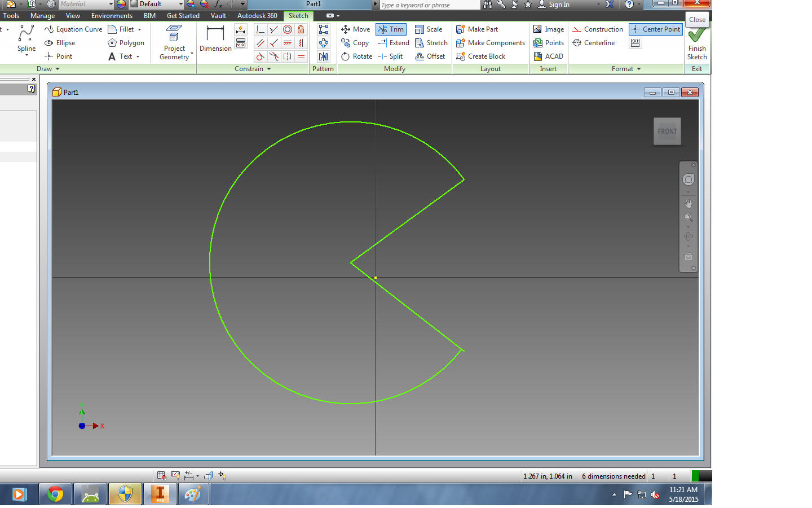Toggle Slice Graphics in status bar

[208, 476]
